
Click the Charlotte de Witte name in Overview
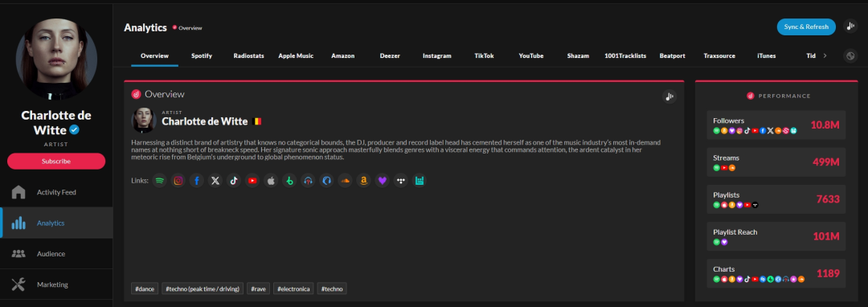pyautogui.click(x=204, y=121)
